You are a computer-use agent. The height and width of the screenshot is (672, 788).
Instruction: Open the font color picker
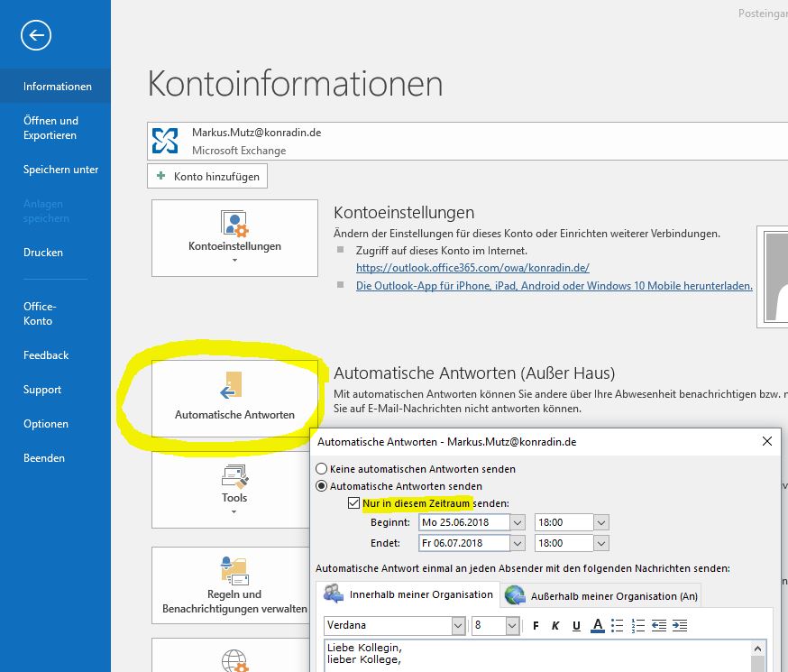pos(597,625)
